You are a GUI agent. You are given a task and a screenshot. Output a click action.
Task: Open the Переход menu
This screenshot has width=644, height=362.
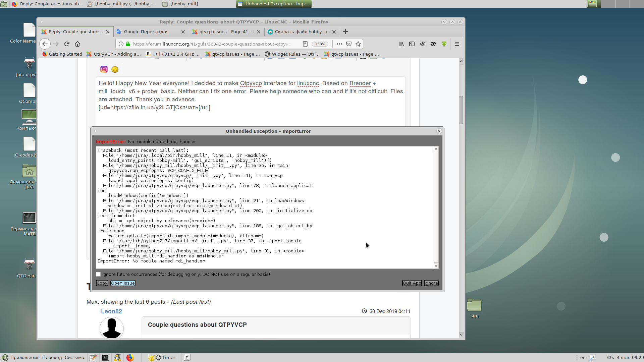click(x=52, y=358)
